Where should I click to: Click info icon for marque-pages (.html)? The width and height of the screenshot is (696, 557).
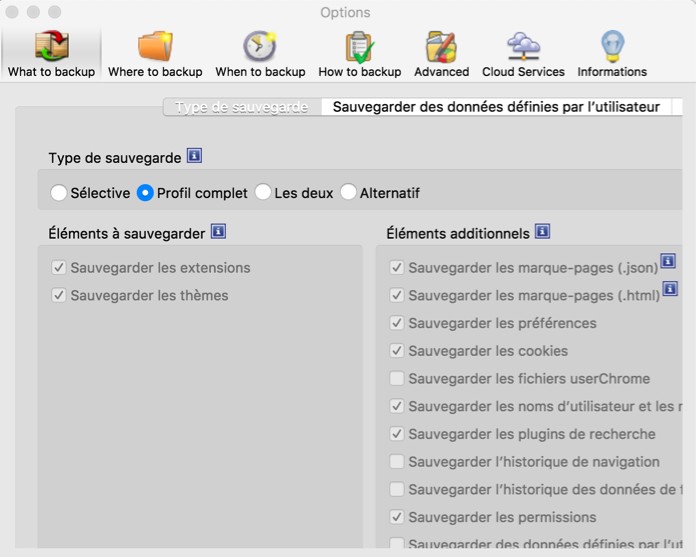670,288
